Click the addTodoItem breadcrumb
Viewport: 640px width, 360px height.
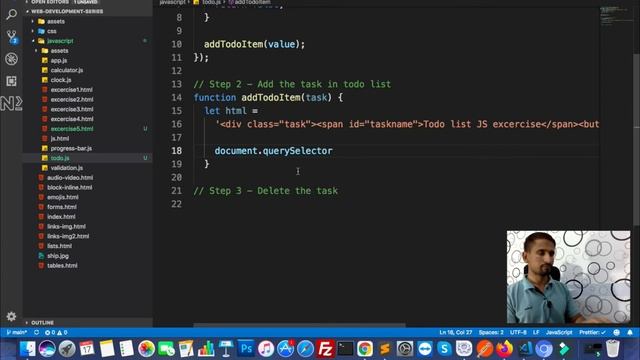click(x=252, y=2)
